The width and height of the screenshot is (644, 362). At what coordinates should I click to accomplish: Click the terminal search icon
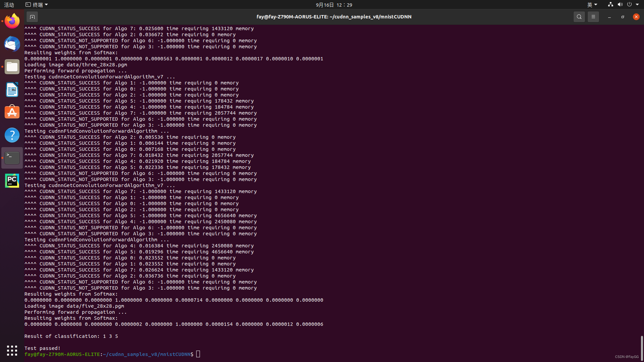(579, 17)
